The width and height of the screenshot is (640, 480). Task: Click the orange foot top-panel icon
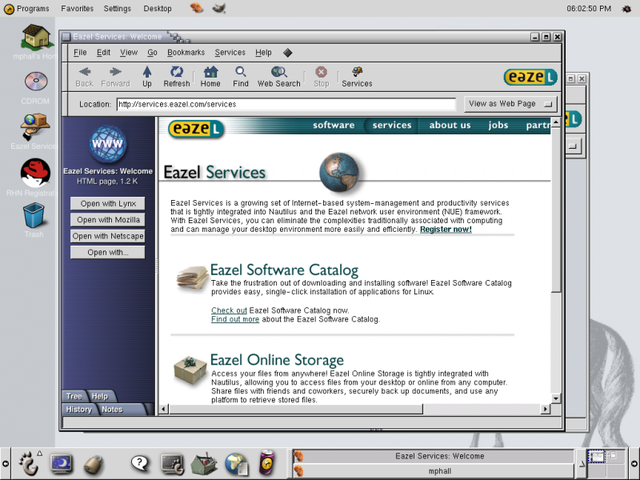197,8
